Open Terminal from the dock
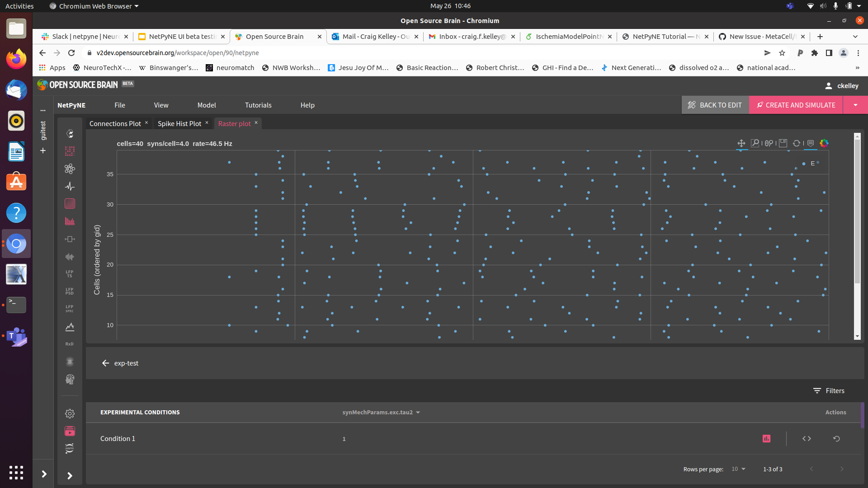The height and width of the screenshot is (488, 868). tap(16, 305)
